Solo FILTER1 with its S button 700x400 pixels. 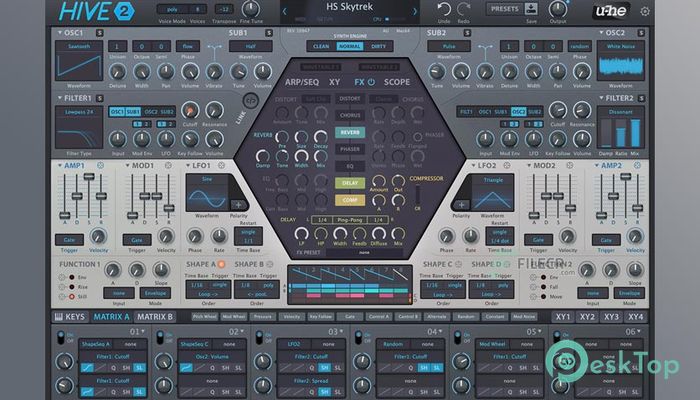(99, 98)
